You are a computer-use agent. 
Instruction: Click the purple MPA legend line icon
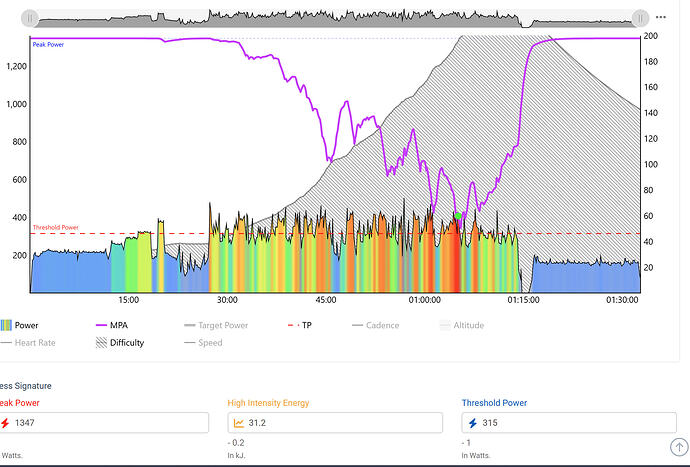pos(99,325)
